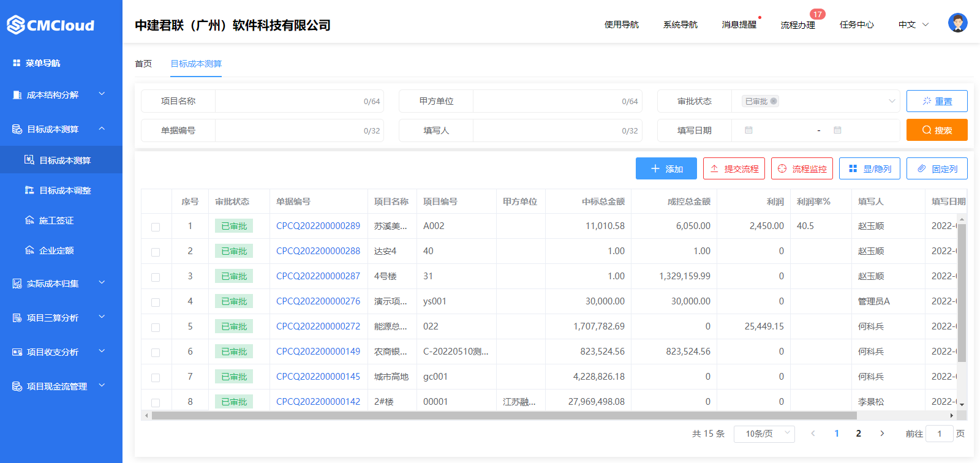Viewport: 980px width, 463px height.
Task: Click the 提交流程 button
Action: tap(734, 168)
